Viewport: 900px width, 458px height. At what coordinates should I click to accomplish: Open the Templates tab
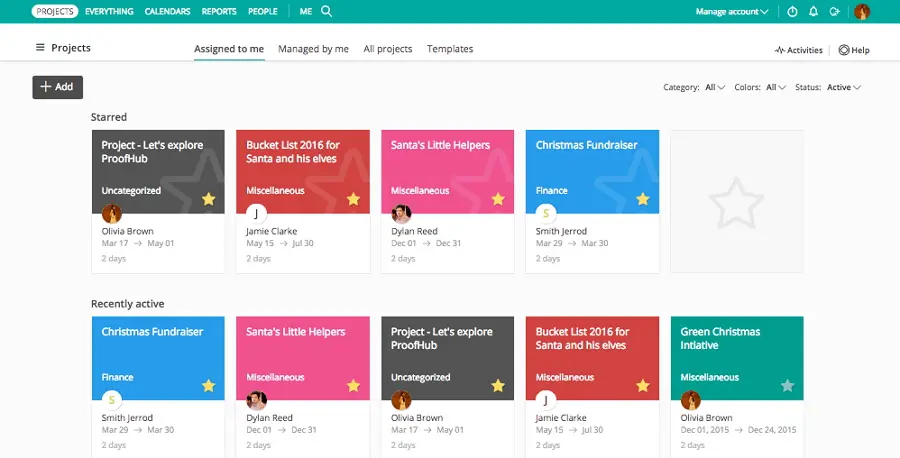(450, 49)
